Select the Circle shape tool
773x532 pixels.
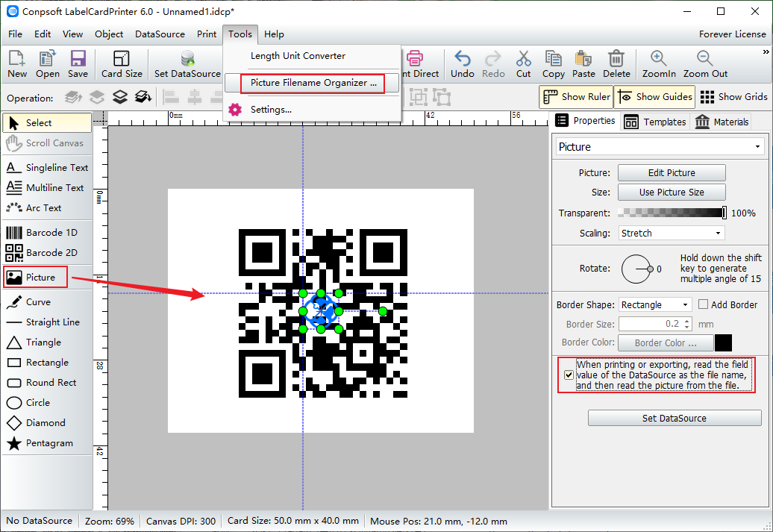[x=47, y=403]
